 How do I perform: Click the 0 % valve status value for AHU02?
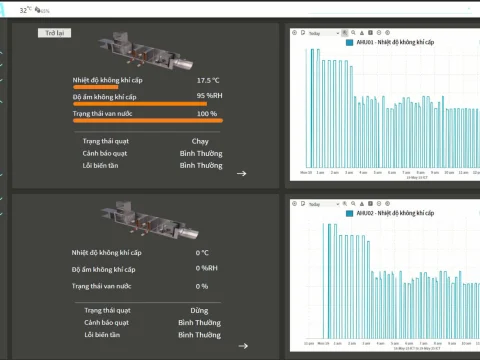pos(202,286)
